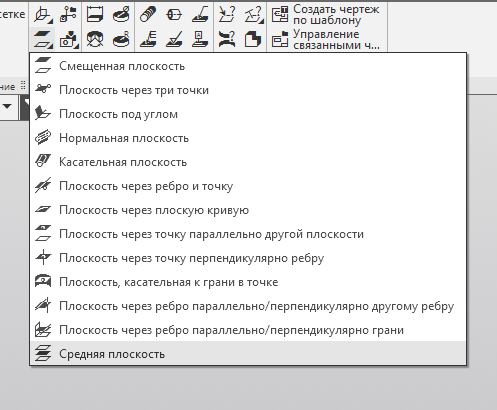Select the folded sheet body icon

[x=253, y=39]
